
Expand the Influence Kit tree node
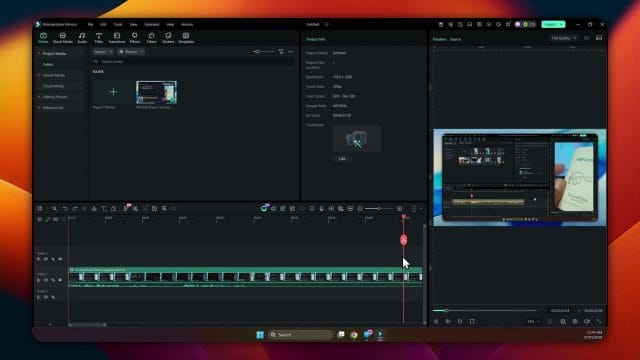39,108
